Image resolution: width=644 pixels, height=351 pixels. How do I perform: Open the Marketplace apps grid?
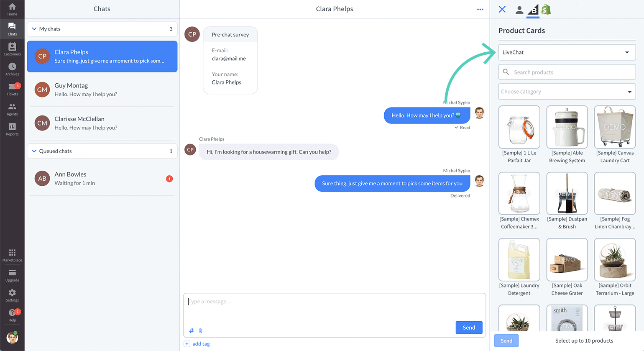click(12, 255)
